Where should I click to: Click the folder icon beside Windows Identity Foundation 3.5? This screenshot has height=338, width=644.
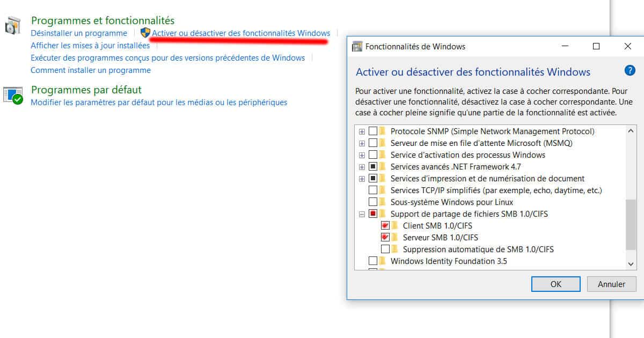[x=383, y=261]
